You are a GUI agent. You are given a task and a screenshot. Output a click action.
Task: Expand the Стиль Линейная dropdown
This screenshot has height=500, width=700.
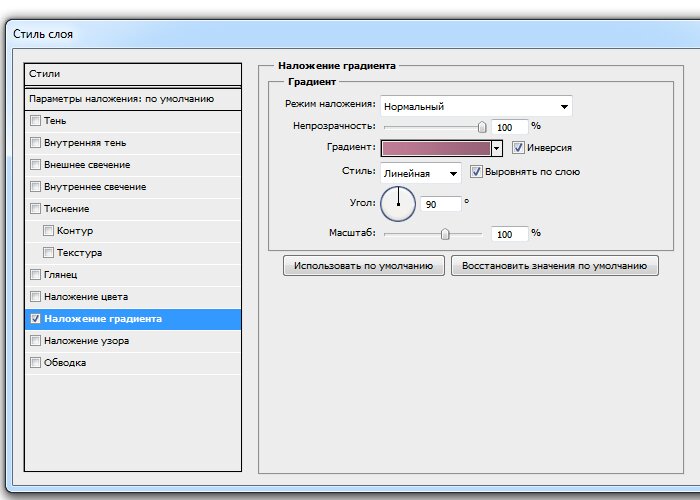(420, 173)
